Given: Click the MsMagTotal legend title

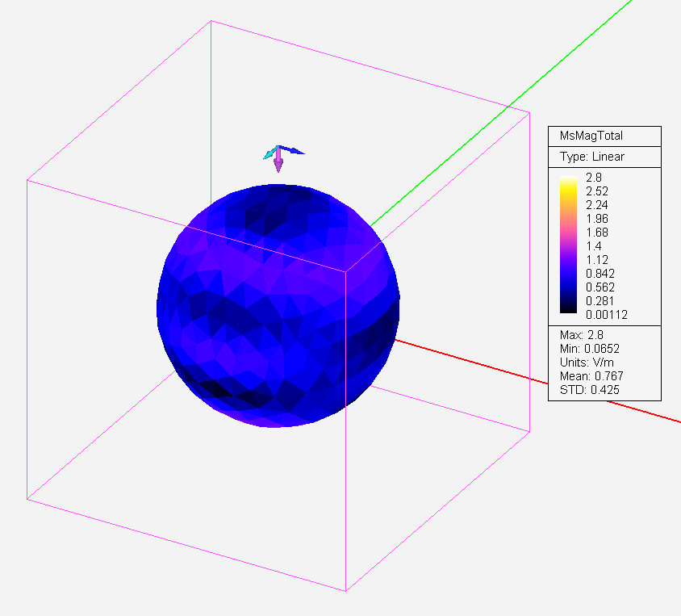Looking at the screenshot, I should coord(591,136).
